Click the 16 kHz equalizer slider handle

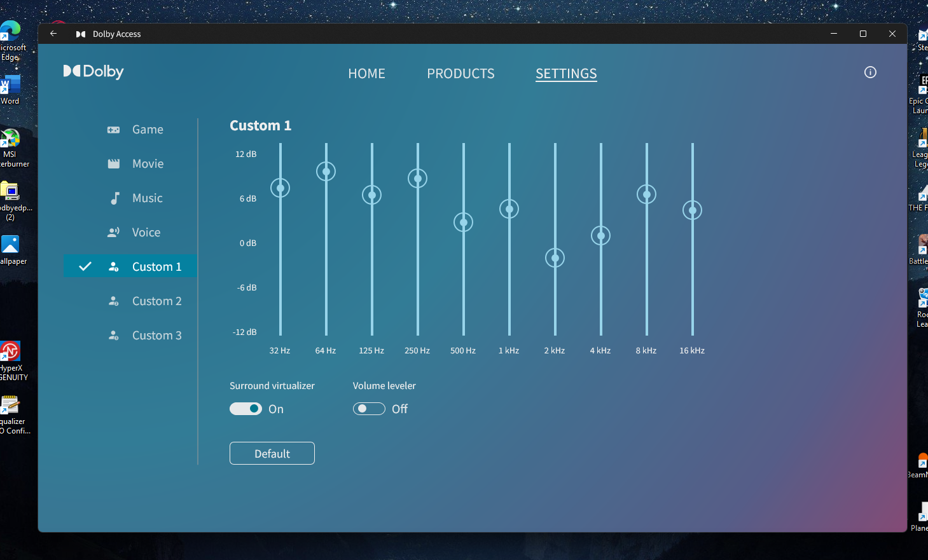693,210
